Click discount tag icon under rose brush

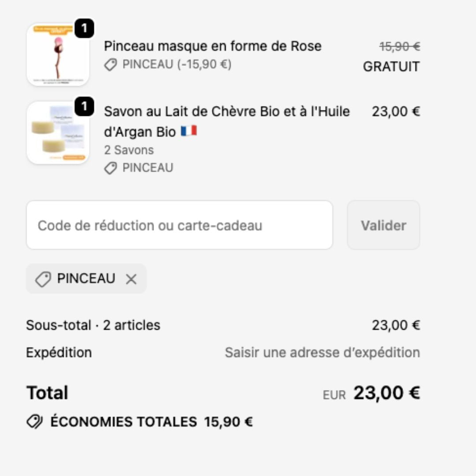click(x=110, y=65)
